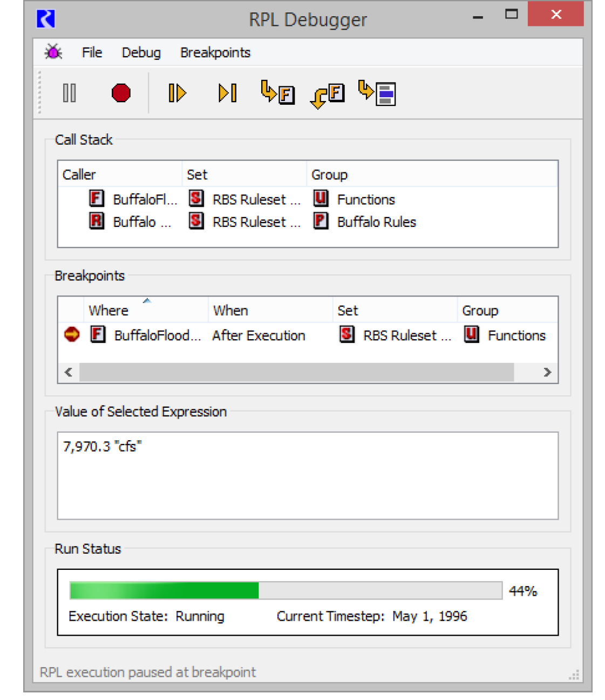This screenshot has height=700, width=605.
Task: Select the Buffalo Rules call stack row
Action: click(x=376, y=222)
